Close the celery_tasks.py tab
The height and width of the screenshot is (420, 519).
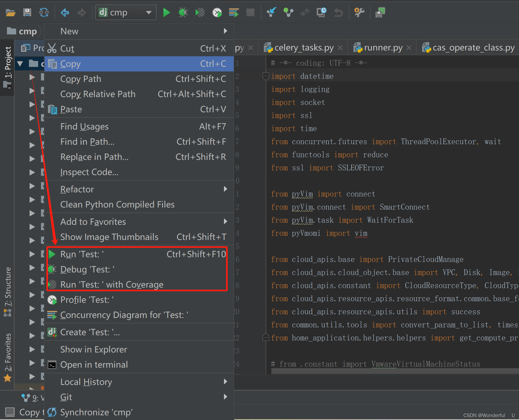(x=340, y=48)
